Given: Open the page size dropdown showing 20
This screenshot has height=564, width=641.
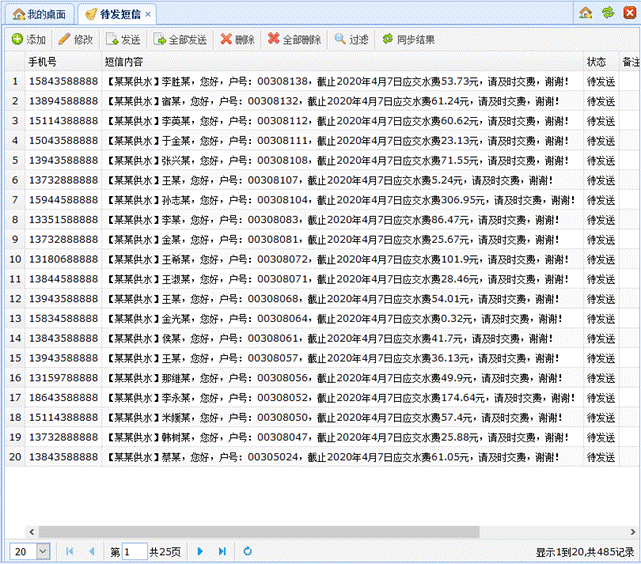Looking at the screenshot, I should tap(43, 552).
